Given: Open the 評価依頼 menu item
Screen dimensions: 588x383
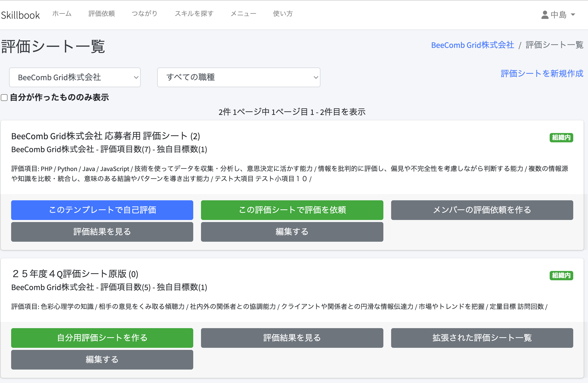Looking at the screenshot, I should (x=102, y=13).
